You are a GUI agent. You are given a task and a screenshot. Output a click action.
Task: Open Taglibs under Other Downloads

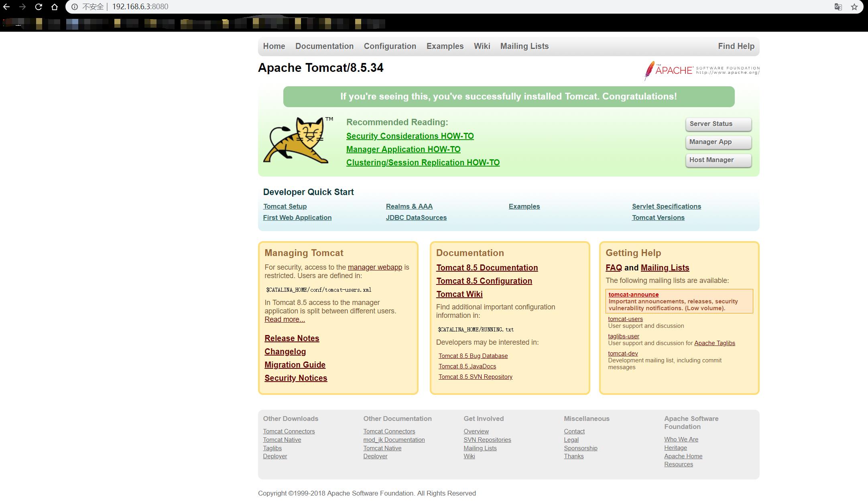coord(272,448)
